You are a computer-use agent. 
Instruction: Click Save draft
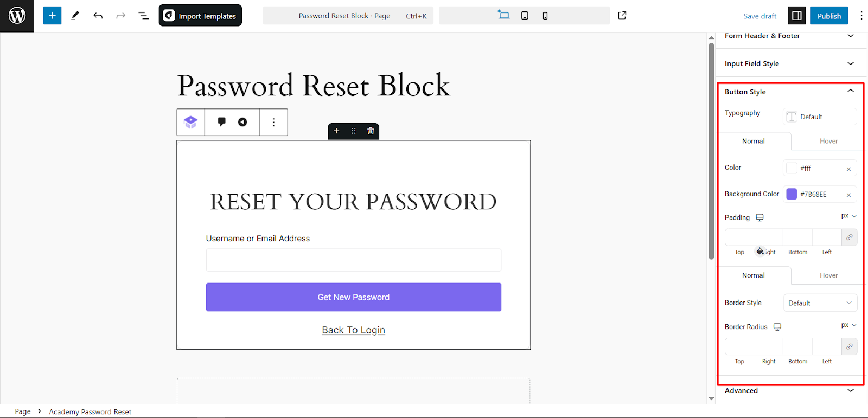click(759, 16)
